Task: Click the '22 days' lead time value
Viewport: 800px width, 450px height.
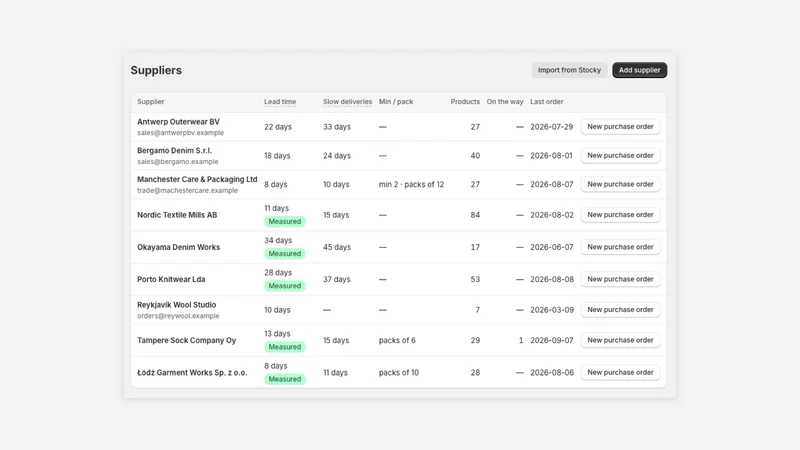Action: coord(278,127)
